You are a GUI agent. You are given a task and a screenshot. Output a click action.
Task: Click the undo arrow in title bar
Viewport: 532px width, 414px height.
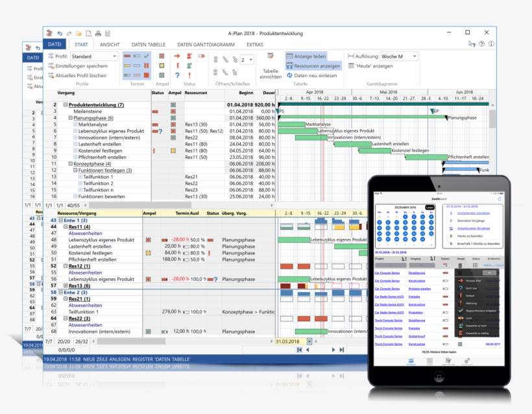[60, 33]
